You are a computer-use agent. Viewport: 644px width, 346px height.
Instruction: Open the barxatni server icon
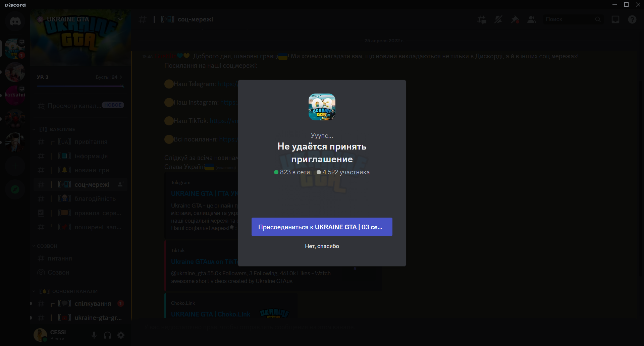[15, 95]
